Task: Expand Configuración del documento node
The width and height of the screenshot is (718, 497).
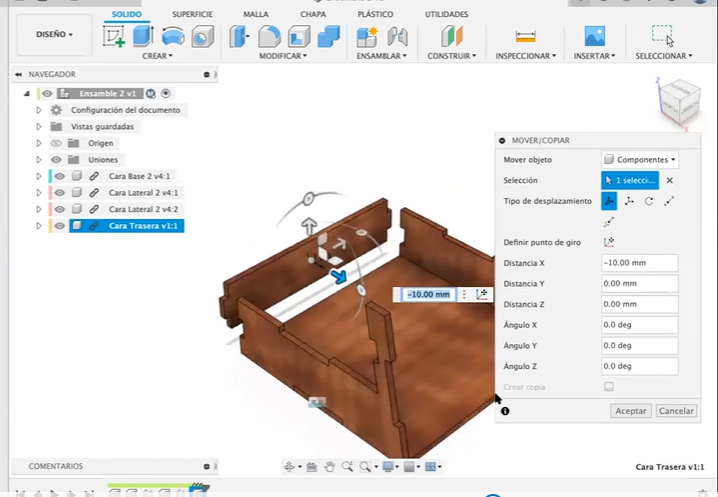Action: coord(39,110)
